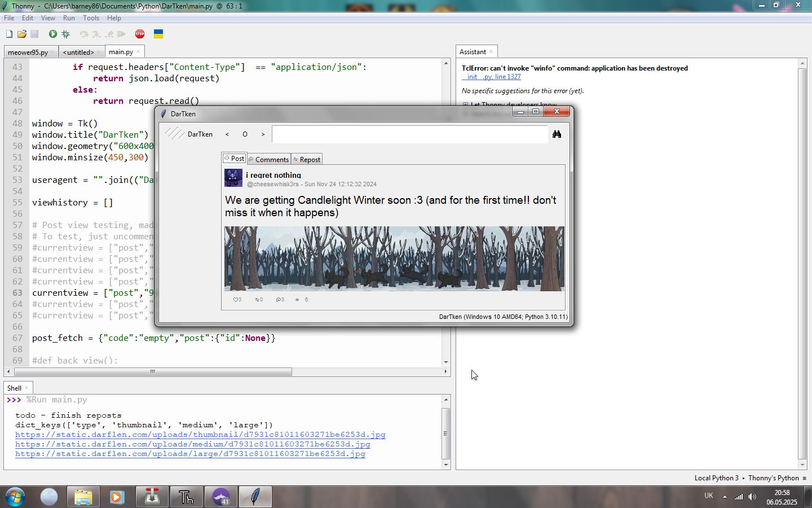The height and width of the screenshot is (508, 812).
Task: Click the Thonny taskbar icon
Action: 186,497
